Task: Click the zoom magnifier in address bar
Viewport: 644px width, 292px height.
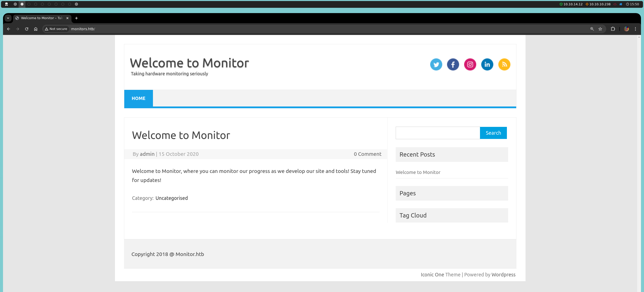Action: click(x=592, y=29)
